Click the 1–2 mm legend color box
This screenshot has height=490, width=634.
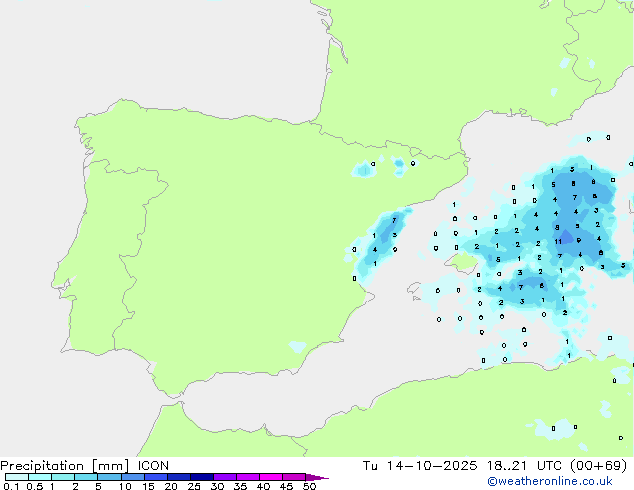click(x=63, y=477)
